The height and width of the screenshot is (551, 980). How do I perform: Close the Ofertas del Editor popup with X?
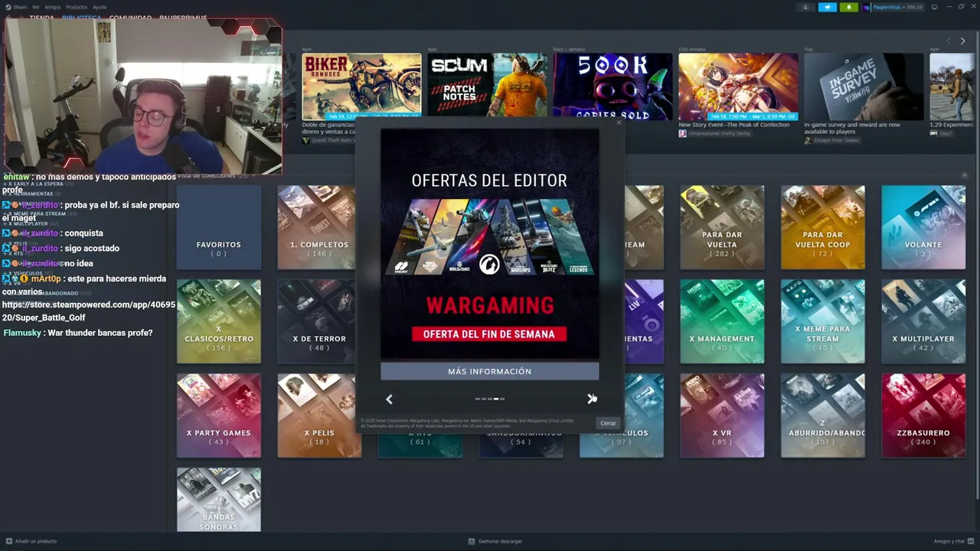619,122
